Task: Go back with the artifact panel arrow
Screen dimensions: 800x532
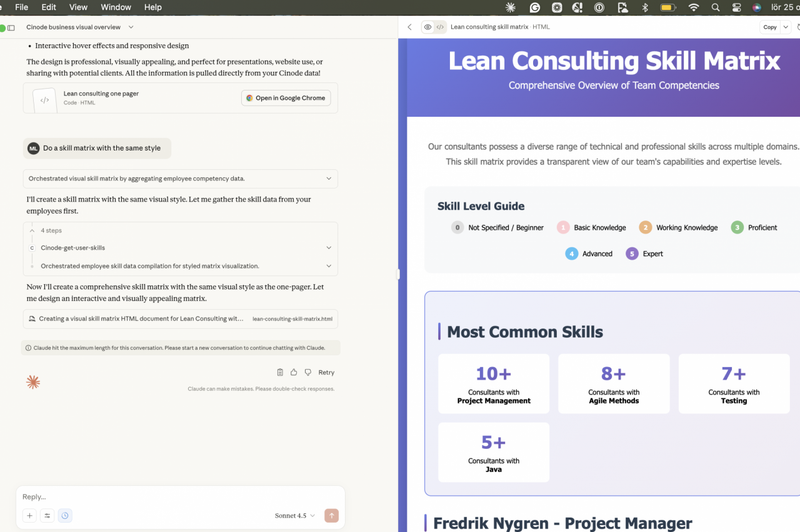Action: 409,27
